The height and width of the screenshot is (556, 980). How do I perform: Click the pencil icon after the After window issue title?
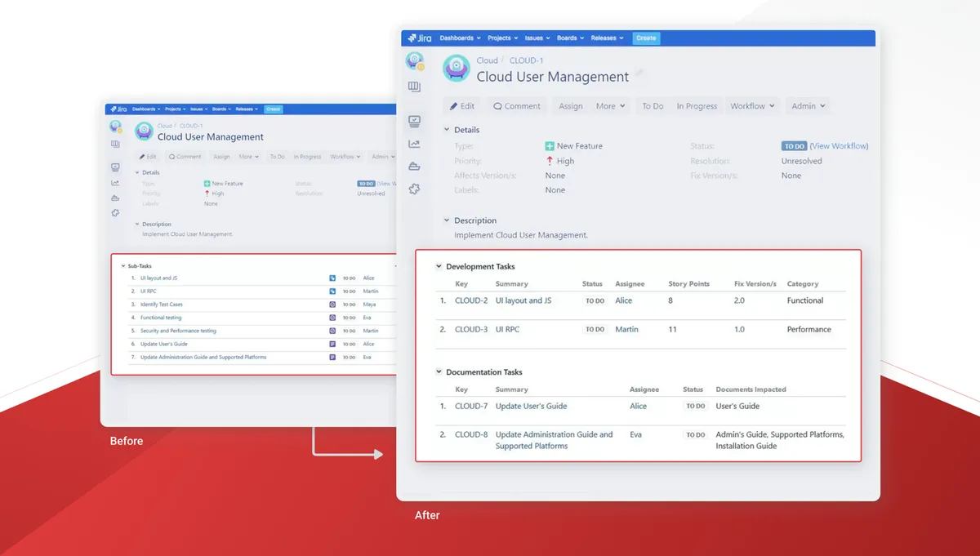coord(639,73)
